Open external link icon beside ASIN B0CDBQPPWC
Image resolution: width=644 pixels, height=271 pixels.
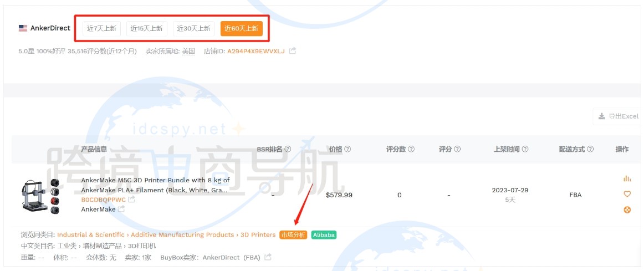point(131,199)
